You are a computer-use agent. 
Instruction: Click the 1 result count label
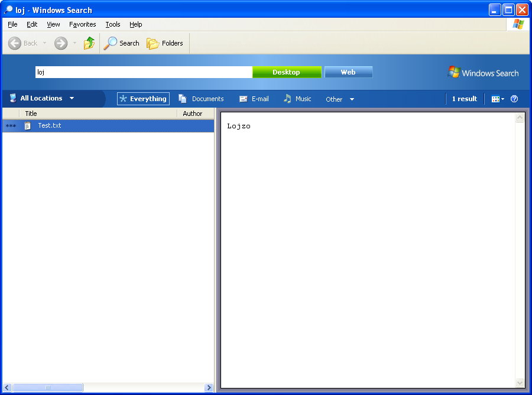click(465, 99)
